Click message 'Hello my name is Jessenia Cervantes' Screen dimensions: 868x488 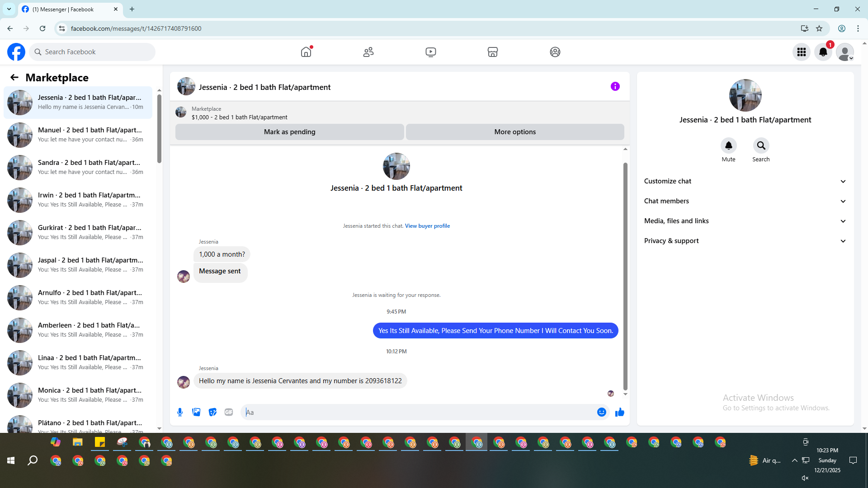(300, 381)
